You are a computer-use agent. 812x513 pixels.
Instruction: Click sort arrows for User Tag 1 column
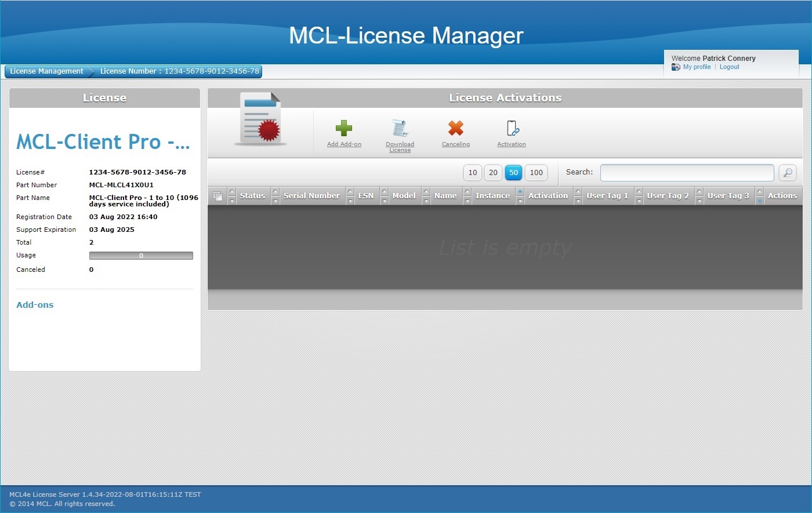click(x=578, y=196)
